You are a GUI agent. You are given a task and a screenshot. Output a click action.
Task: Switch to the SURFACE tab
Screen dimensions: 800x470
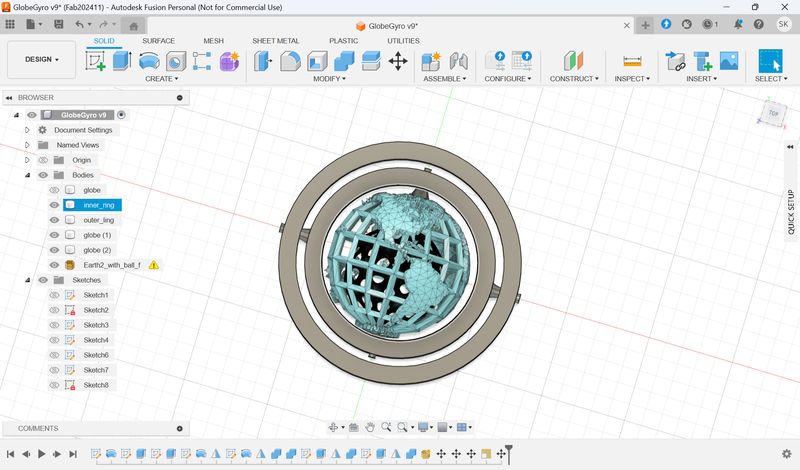158,41
